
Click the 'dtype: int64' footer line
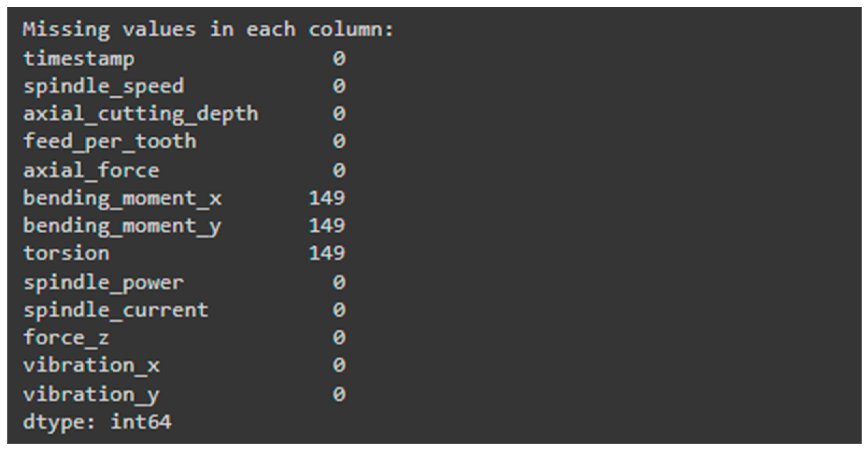click(x=97, y=422)
